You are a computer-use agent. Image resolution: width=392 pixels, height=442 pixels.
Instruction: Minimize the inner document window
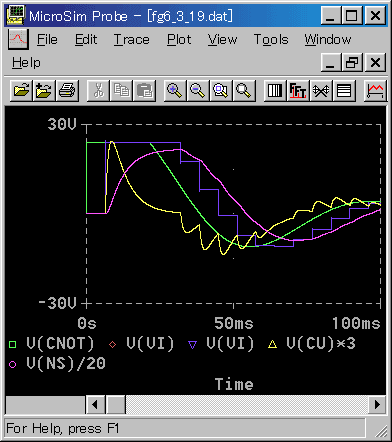pyautogui.click(x=331, y=63)
